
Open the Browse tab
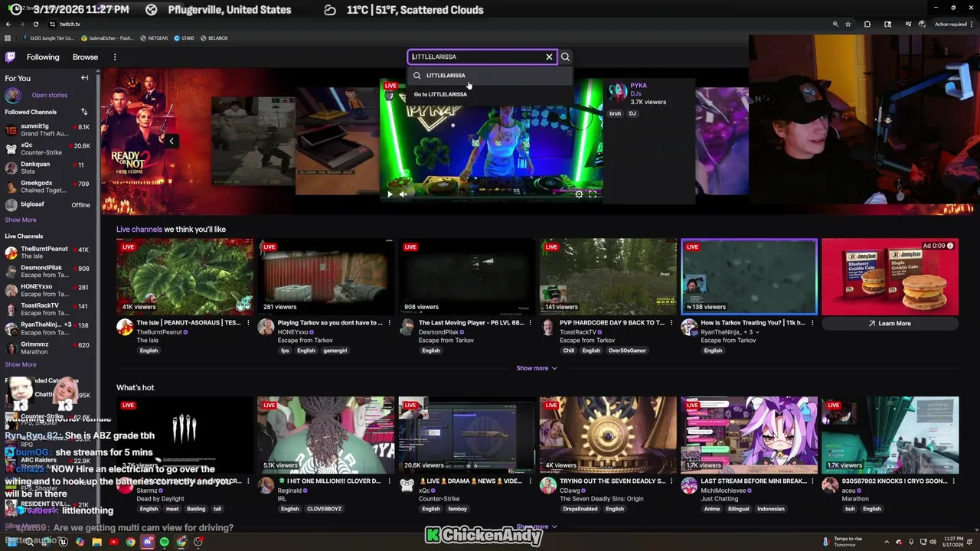85,57
